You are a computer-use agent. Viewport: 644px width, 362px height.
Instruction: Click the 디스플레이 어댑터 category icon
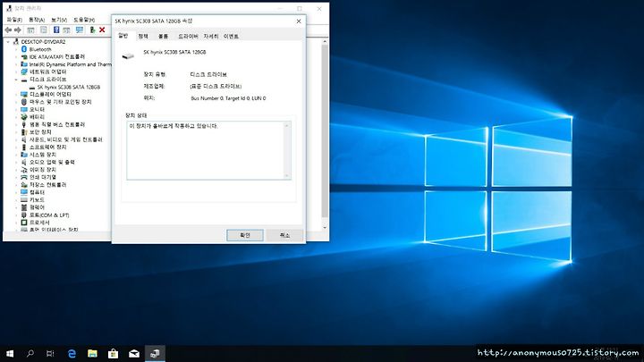(x=24, y=95)
